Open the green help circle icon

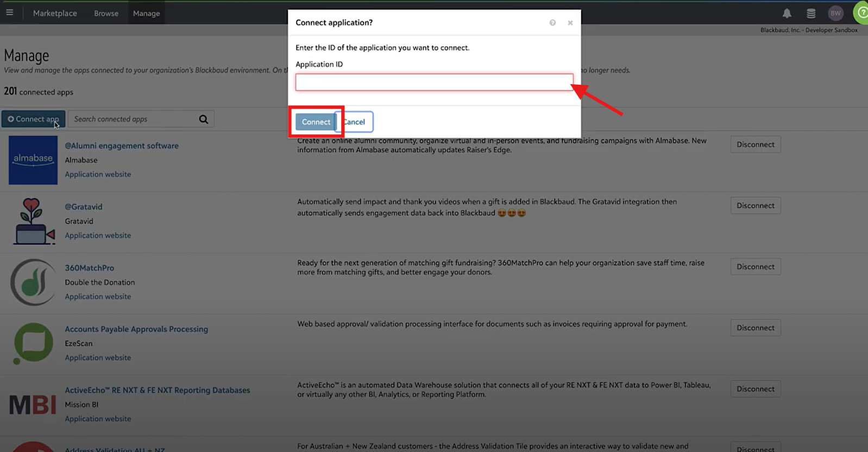861,12
